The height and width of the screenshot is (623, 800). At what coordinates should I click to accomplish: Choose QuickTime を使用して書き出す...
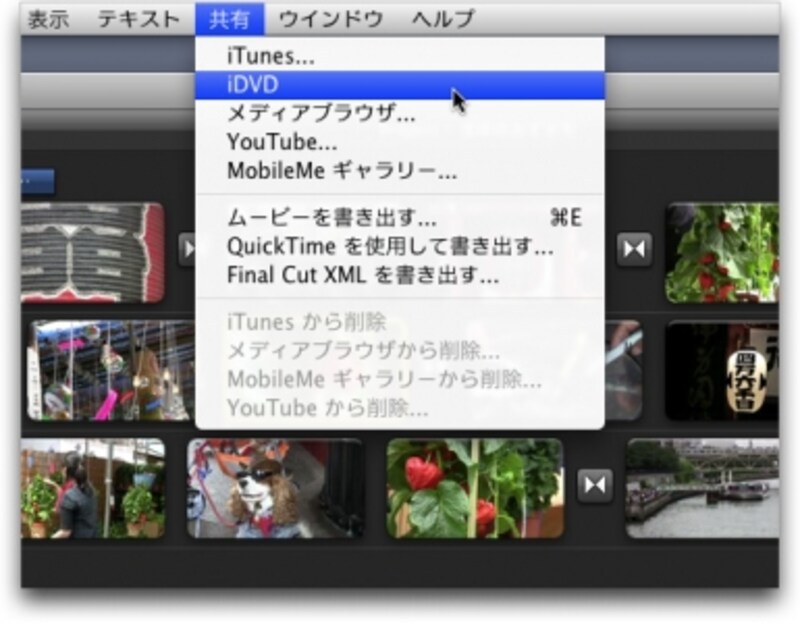[x=400, y=246]
